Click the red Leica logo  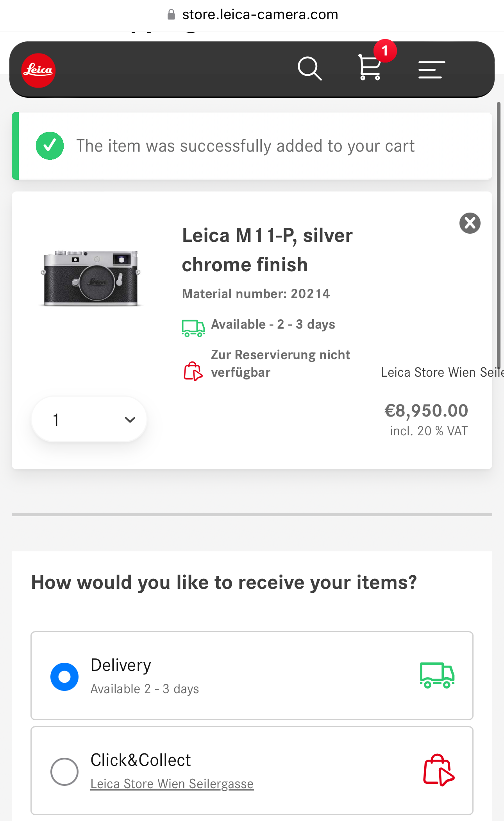pyautogui.click(x=38, y=70)
